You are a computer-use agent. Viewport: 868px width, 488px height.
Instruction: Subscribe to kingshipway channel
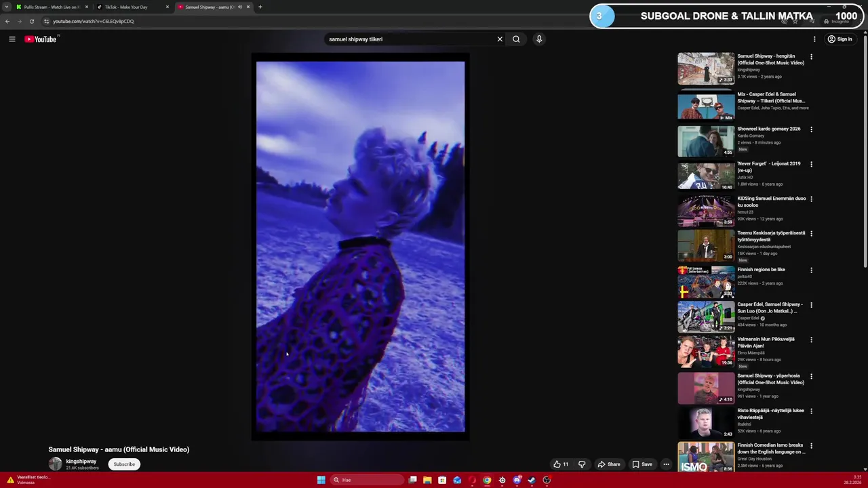click(124, 464)
